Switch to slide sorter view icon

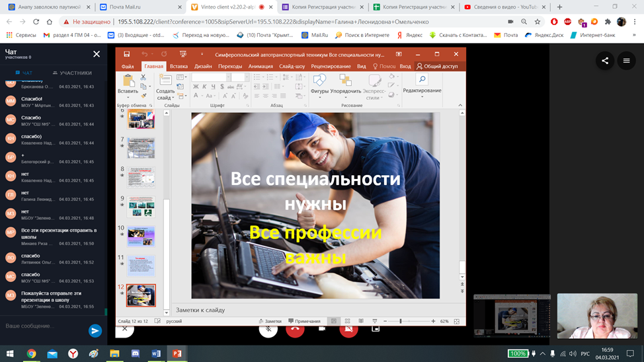(348, 321)
